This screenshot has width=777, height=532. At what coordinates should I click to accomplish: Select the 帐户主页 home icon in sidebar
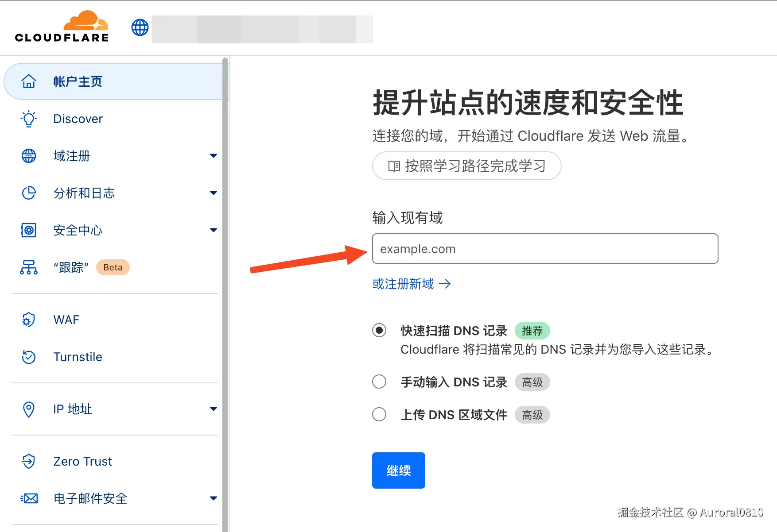(28, 81)
